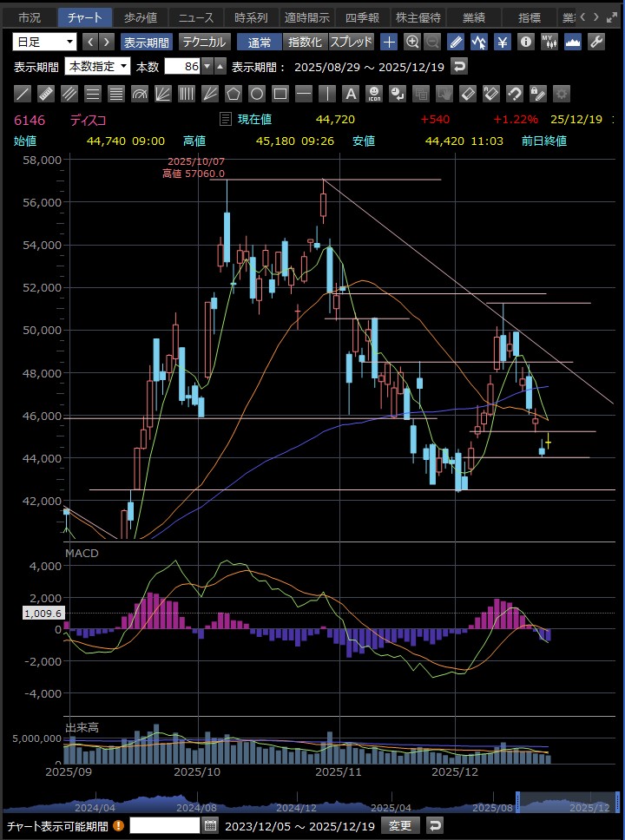
Task: Select the magnet snap tool
Action: pos(514,94)
